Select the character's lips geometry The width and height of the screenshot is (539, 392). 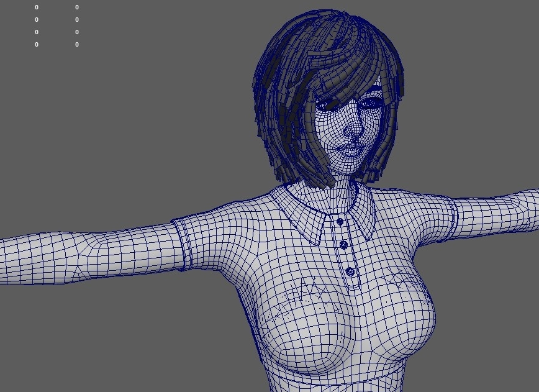click(350, 149)
